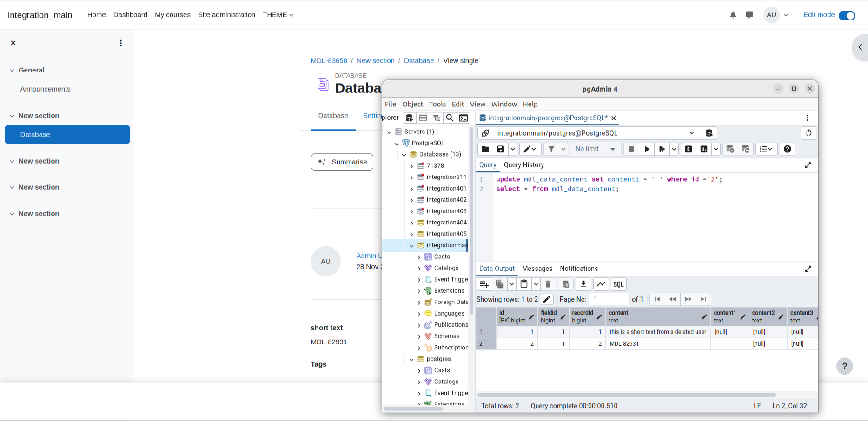Screen dimensions: 868x421
Task: Paste rows using the clipboard icon
Action: (x=524, y=284)
